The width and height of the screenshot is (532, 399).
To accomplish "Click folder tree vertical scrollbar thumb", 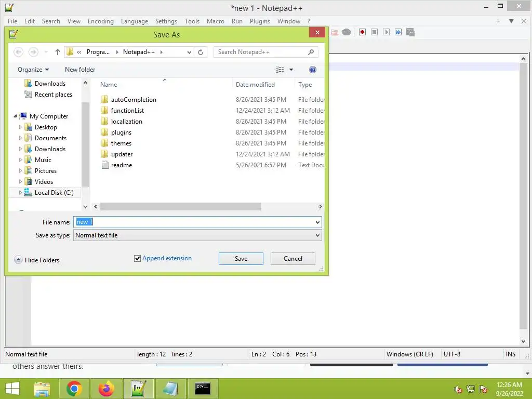I will 85,144.
